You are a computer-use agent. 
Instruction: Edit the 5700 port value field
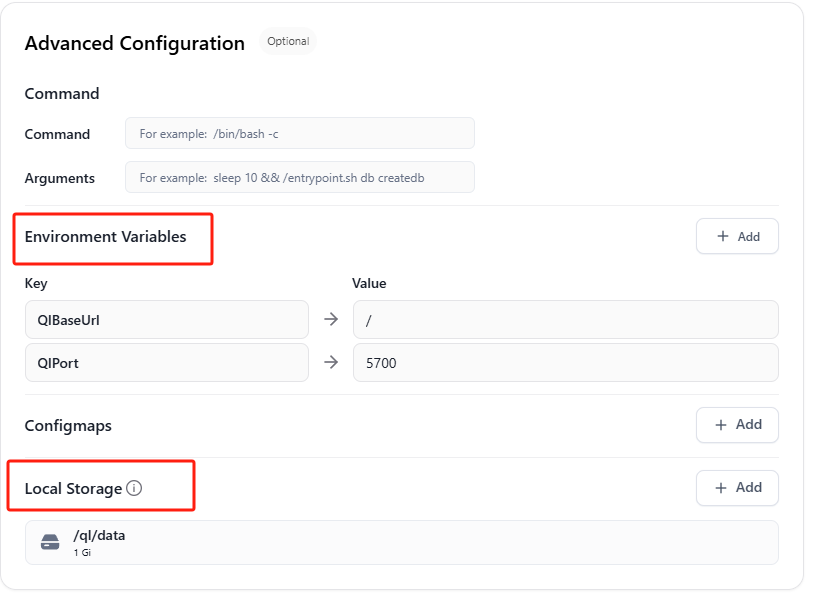tap(565, 363)
